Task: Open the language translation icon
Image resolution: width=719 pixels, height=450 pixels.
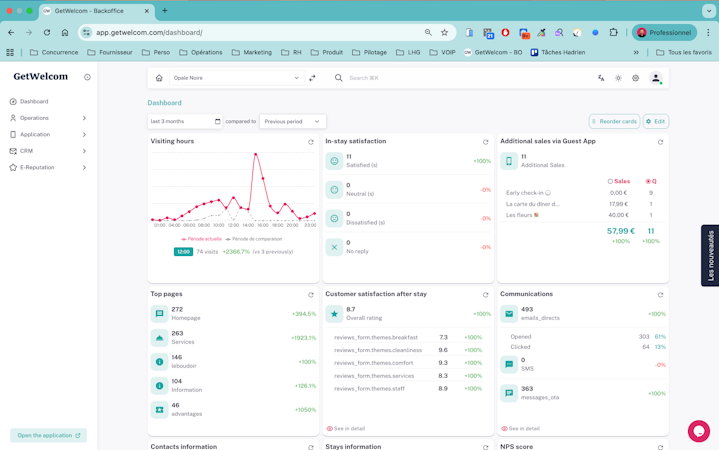Action: pos(601,78)
